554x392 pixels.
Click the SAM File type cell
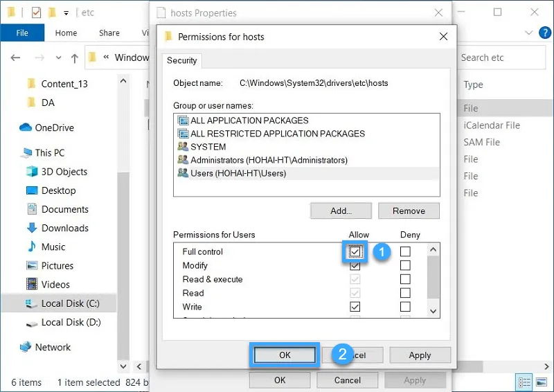click(481, 142)
